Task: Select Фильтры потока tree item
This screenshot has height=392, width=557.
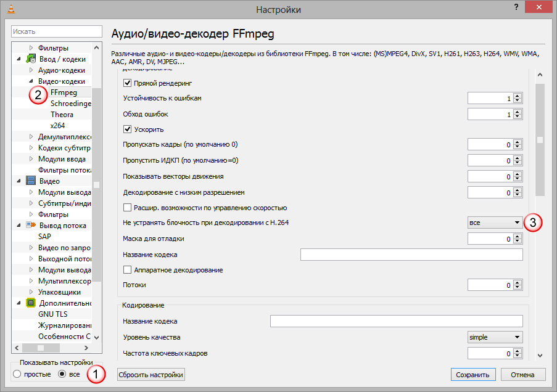Action: pos(65,169)
